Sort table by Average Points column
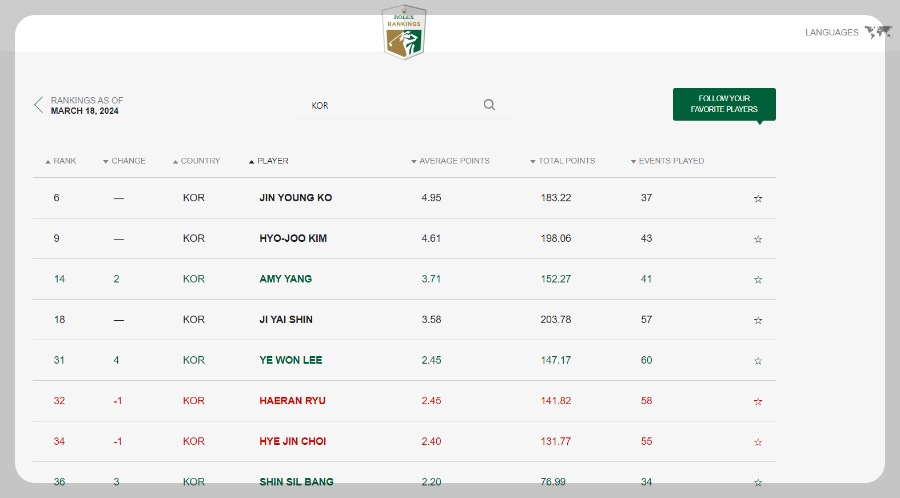The image size is (900, 498). tap(451, 161)
